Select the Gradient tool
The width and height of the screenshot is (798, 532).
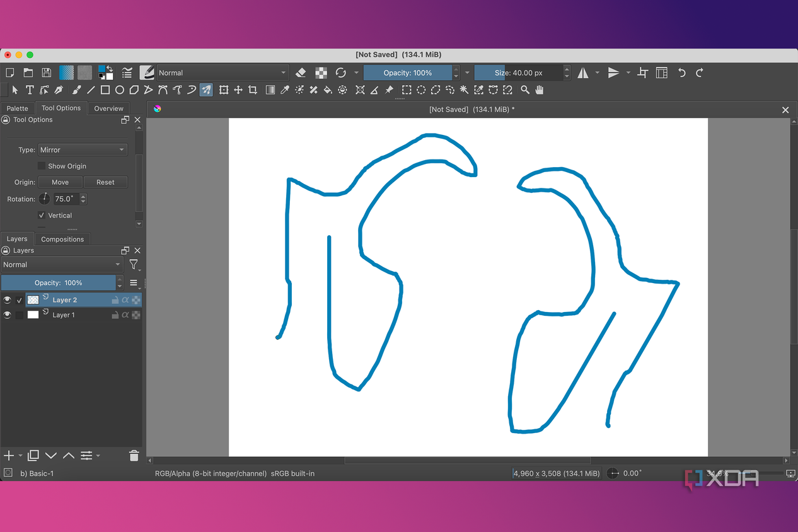click(x=270, y=90)
